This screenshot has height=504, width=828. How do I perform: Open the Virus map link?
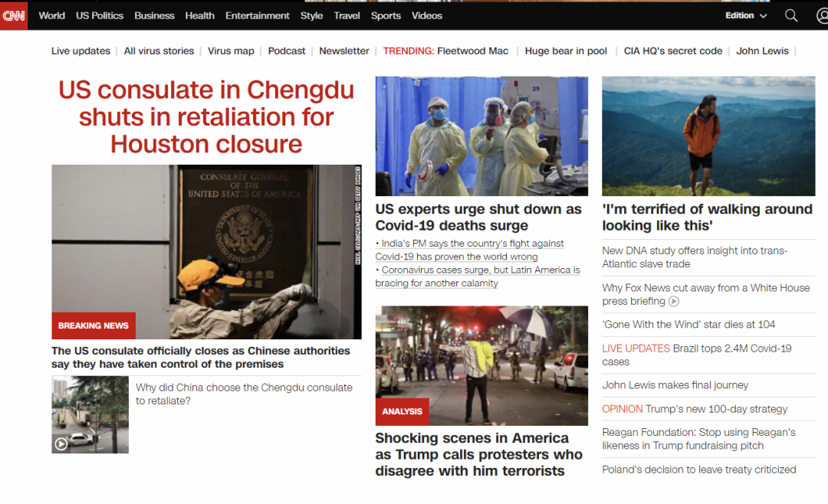[x=231, y=51]
